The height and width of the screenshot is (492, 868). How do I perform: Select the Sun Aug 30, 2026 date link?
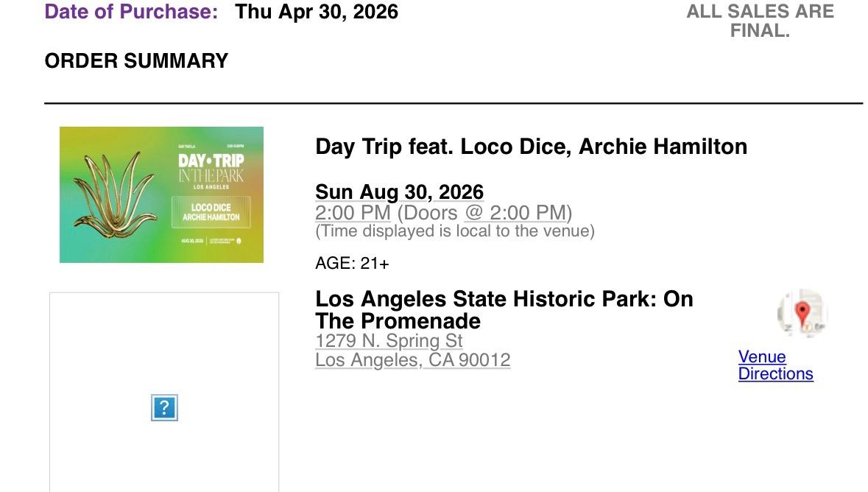pos(399,191)
